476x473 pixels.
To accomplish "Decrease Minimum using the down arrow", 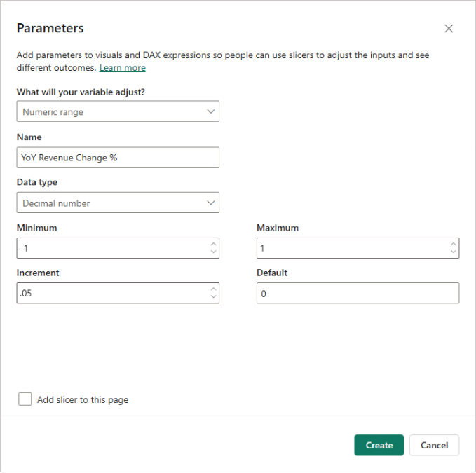I will 213,252.
